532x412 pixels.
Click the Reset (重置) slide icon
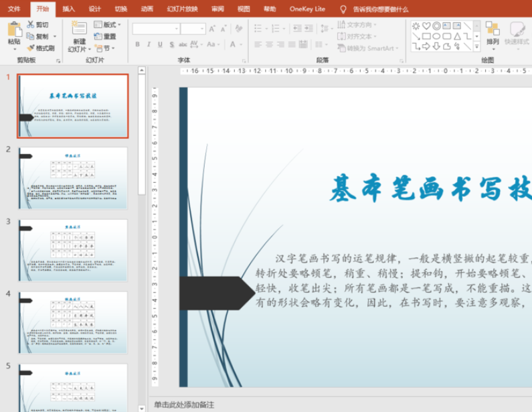(x=98, y=36)
